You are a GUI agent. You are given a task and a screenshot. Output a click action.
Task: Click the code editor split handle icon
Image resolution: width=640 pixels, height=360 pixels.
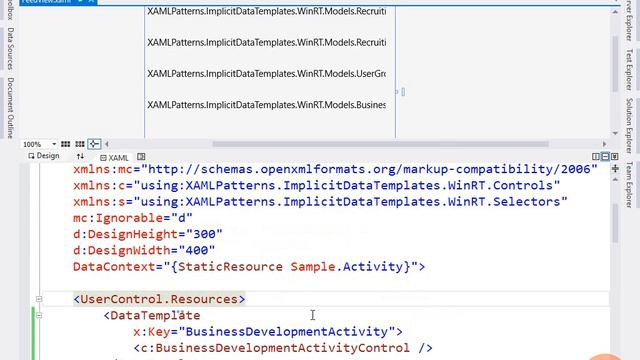coord(615,169)
